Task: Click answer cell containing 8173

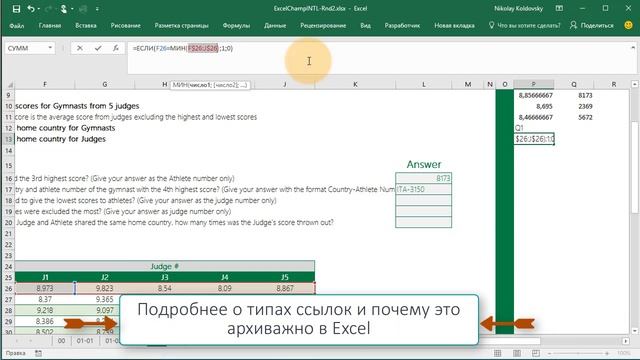Action: click(x=424, y=178)
